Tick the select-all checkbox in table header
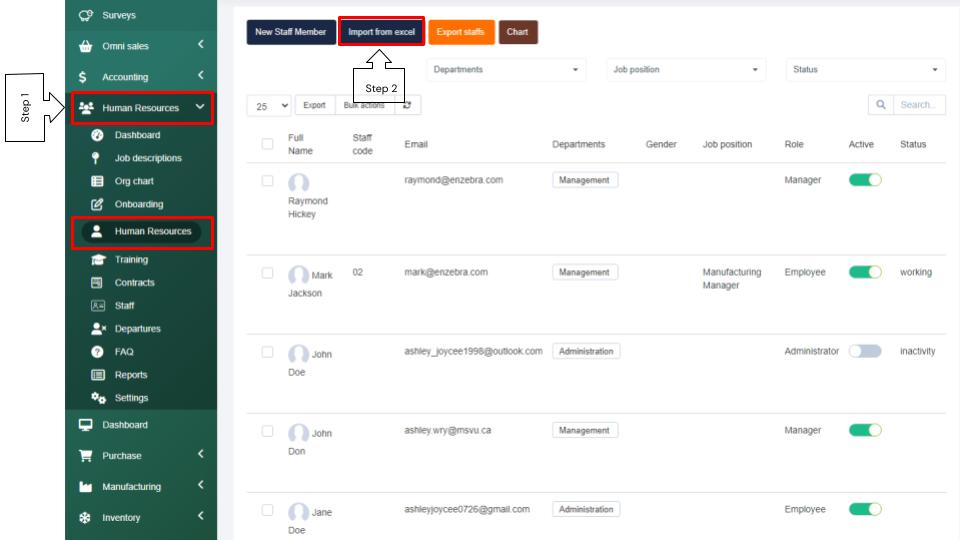Screen dimensions: 960x540 267,144
